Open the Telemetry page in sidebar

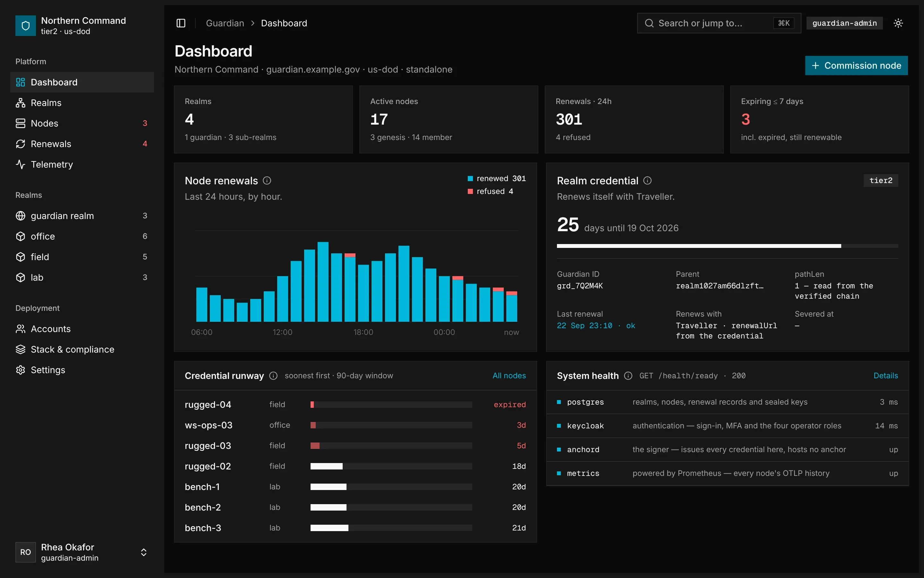tap(82, 164)
